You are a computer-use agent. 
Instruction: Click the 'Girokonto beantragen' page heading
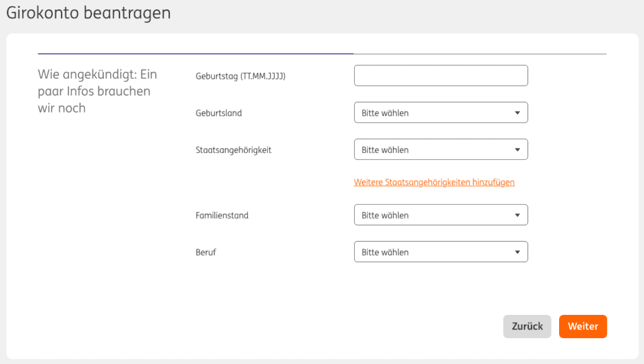(x=89, y=13)
